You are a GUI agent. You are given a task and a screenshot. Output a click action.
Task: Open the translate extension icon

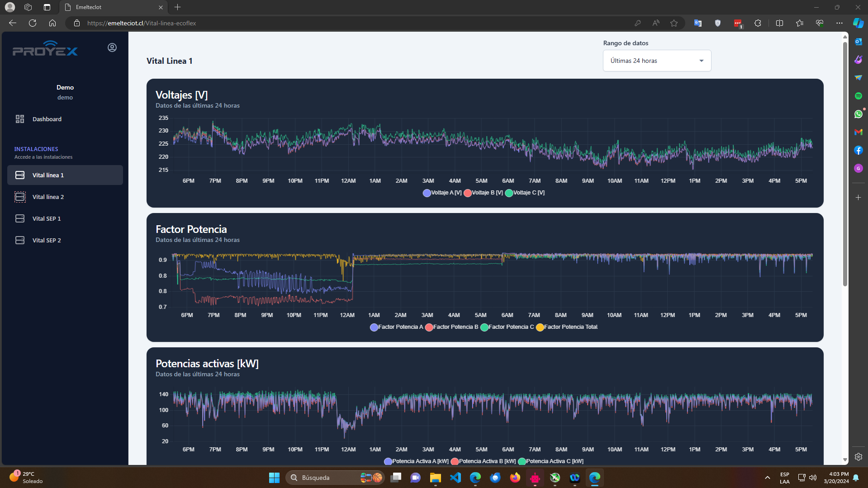(698, 23)
